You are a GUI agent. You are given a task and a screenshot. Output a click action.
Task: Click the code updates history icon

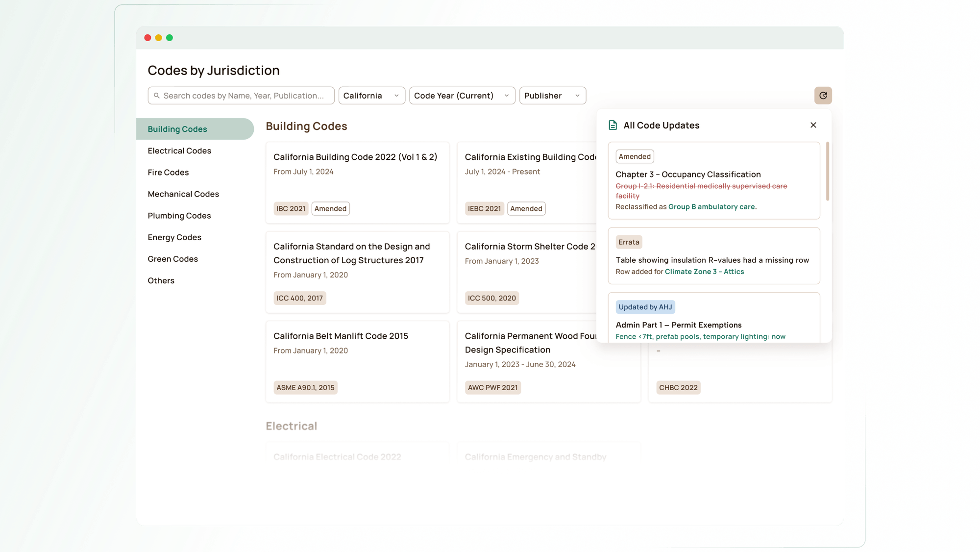(x=823, y=95)
